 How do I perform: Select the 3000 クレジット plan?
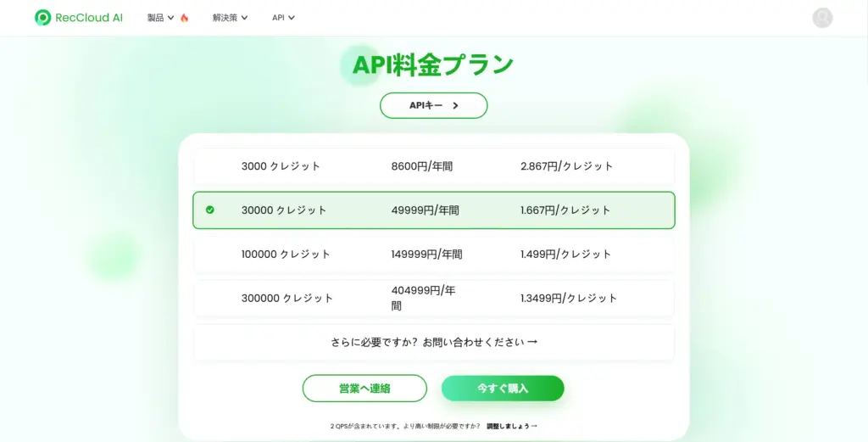(434, 166)
